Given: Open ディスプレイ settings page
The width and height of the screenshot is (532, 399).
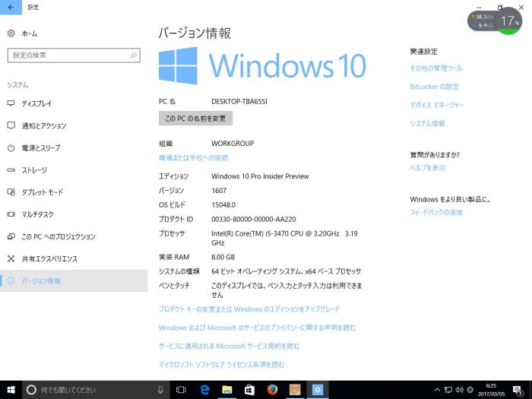Looking at the screenshot, I should (x=36, y=103).
